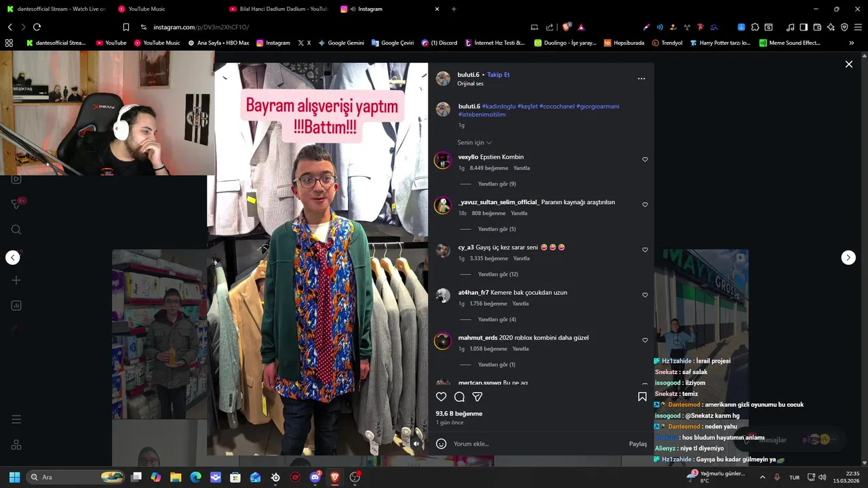Like at4han_fr7's comment
Screen dimensions: 868x488
645,296
